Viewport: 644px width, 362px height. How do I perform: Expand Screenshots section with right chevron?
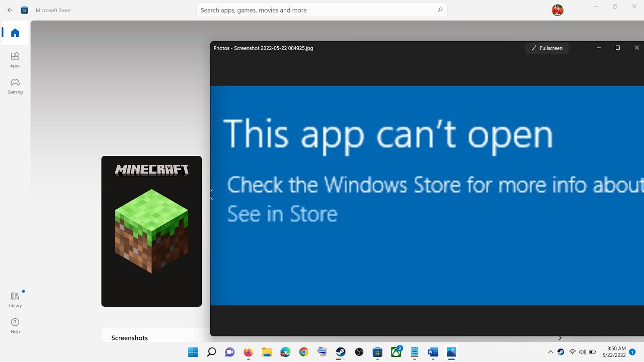tap(560, 338)
